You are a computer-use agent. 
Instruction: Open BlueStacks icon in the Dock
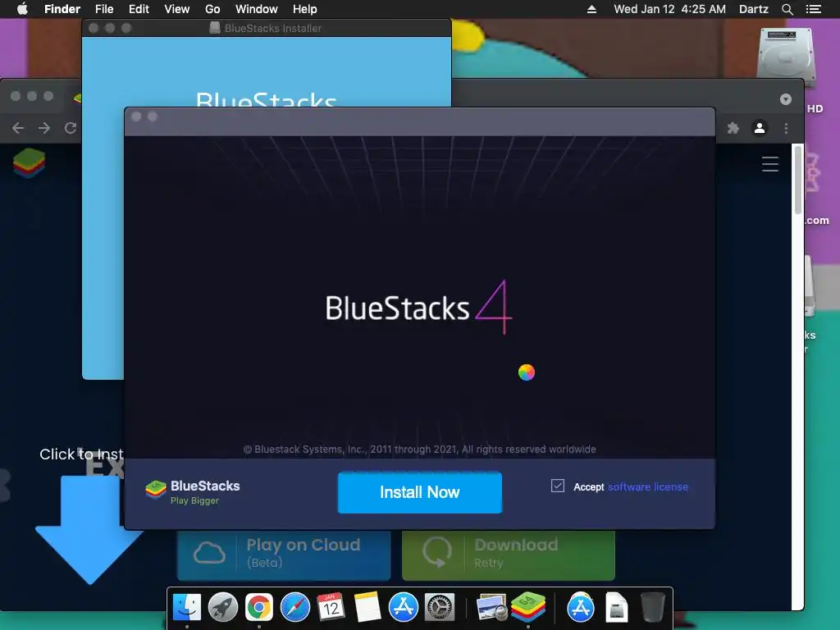[528, 607]
